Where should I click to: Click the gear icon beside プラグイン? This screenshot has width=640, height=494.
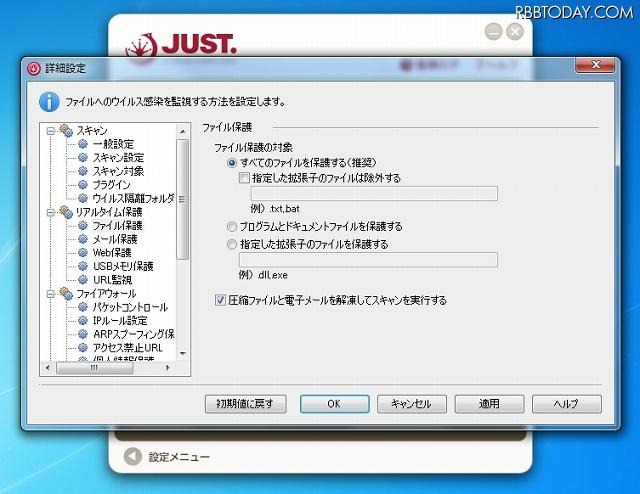point(82,185)
